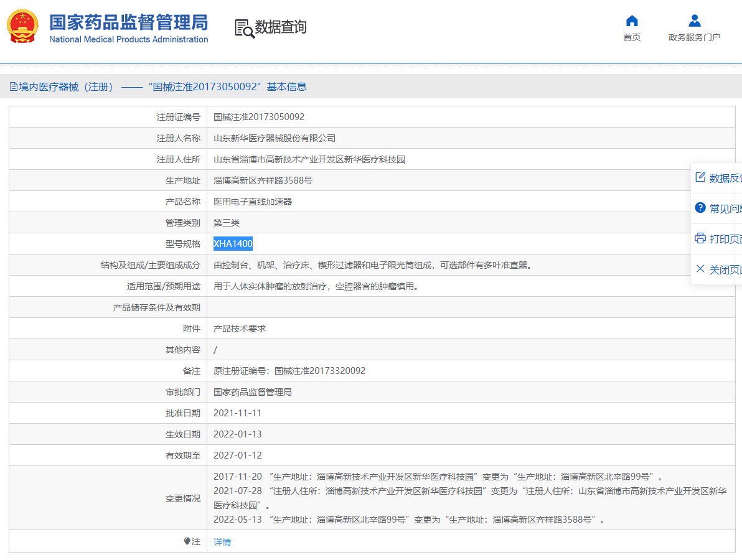
Task: Open 数据反馈 edit icon in side panel
Action: (x=700, y=177)
